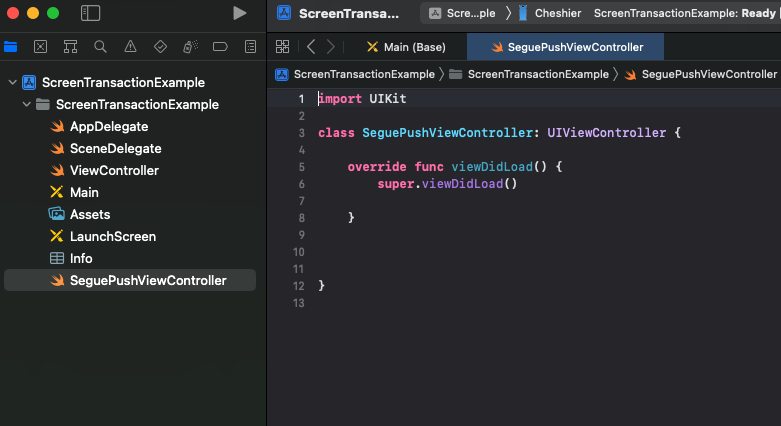
Task: Click line number 12 in gutter
Action: 298,286
